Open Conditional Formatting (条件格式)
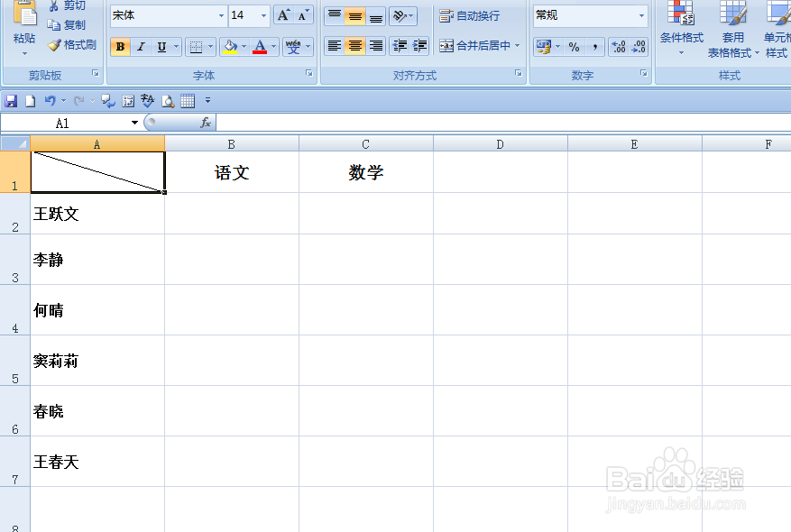Image resolution: width=791 pixels, height=532 pixels. [x=681, y=28]
